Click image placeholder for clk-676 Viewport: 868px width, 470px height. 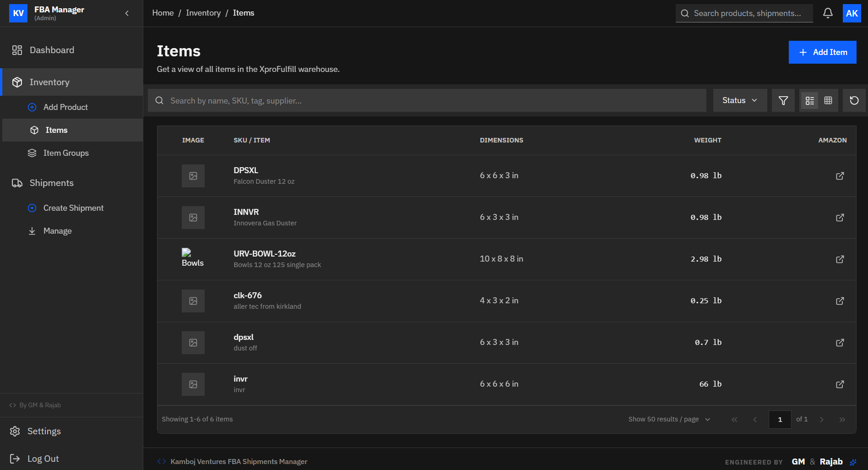pyautogui.click(x=193, y=301)
